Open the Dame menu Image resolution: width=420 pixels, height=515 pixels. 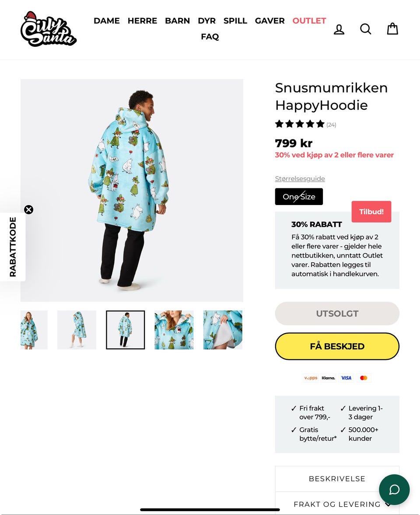106,21
